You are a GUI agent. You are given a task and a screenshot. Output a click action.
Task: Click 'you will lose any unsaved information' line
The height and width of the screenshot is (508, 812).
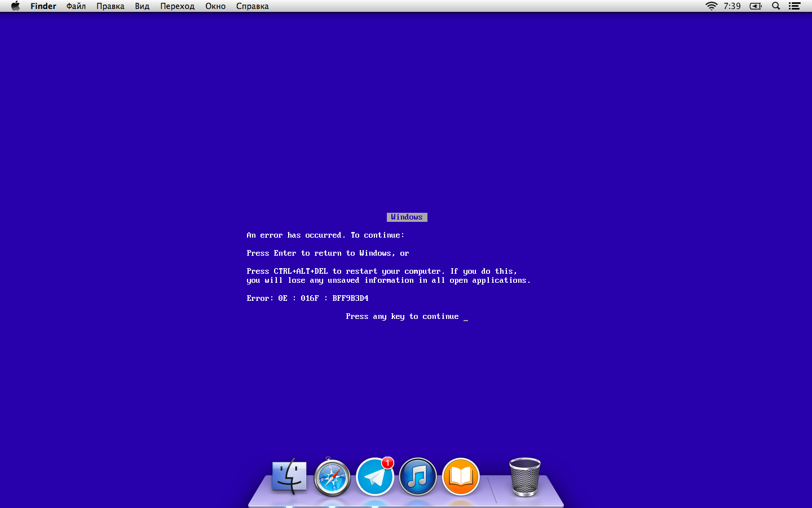point(389,281)
